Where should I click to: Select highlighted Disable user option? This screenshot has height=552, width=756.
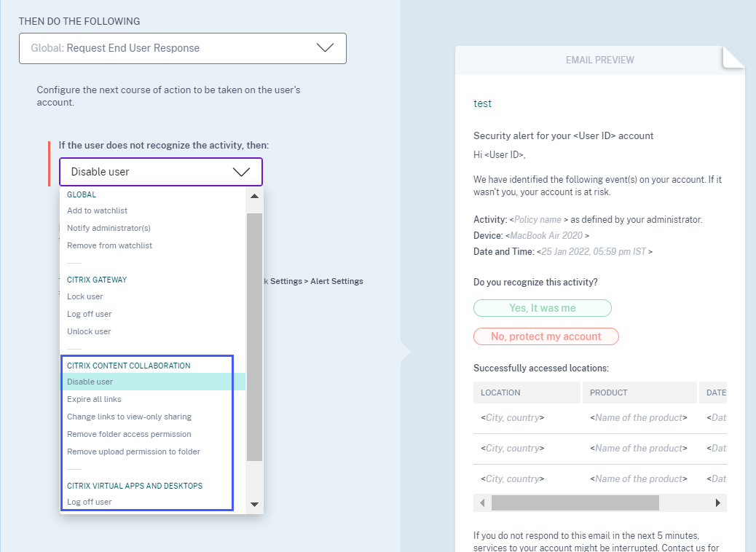(90, 382)
